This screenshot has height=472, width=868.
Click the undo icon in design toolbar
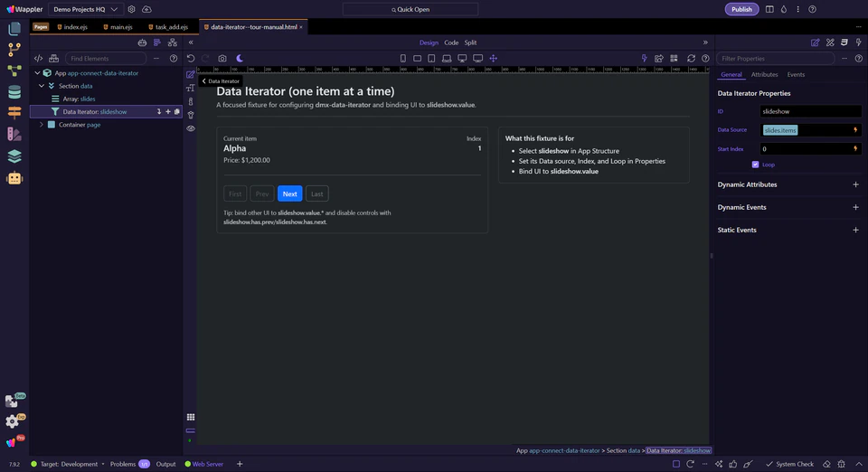tap(191, 58)
